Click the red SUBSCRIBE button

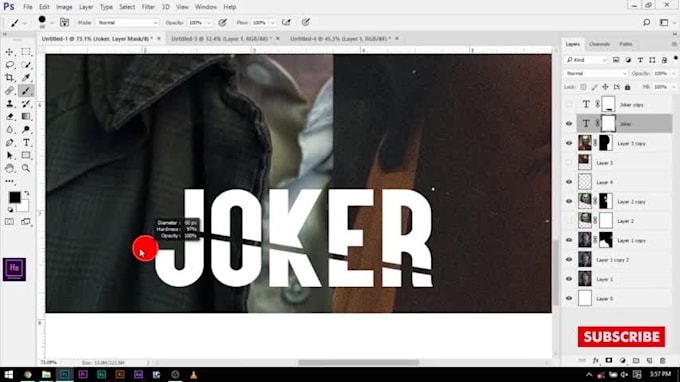tap(621, 337)
